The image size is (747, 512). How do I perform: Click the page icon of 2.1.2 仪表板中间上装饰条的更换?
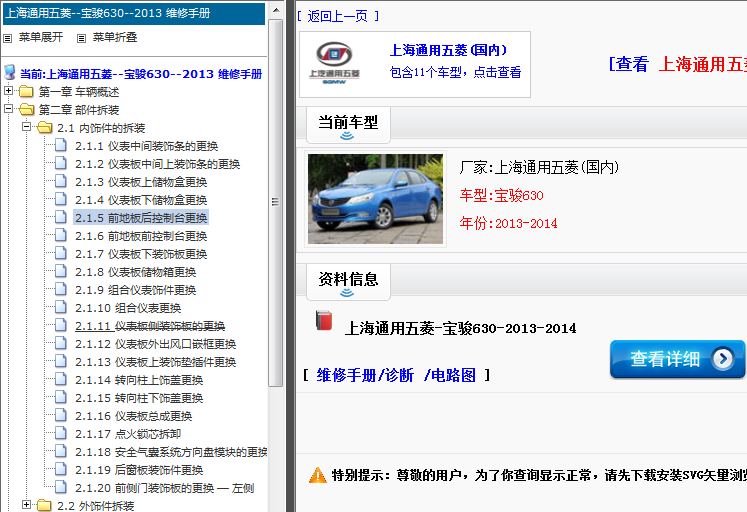(x=61, y=163)
